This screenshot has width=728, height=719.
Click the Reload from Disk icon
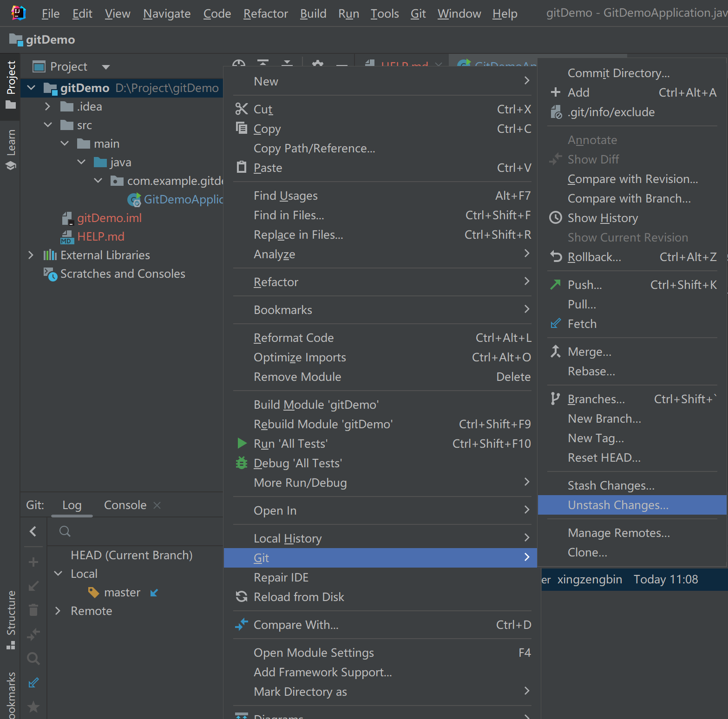[x=242, y=596]
